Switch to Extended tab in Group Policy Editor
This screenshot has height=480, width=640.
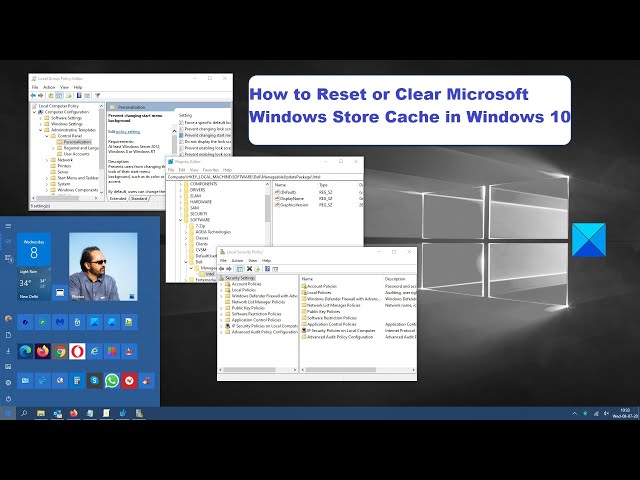pyautogui.click(x=118, y=198)
